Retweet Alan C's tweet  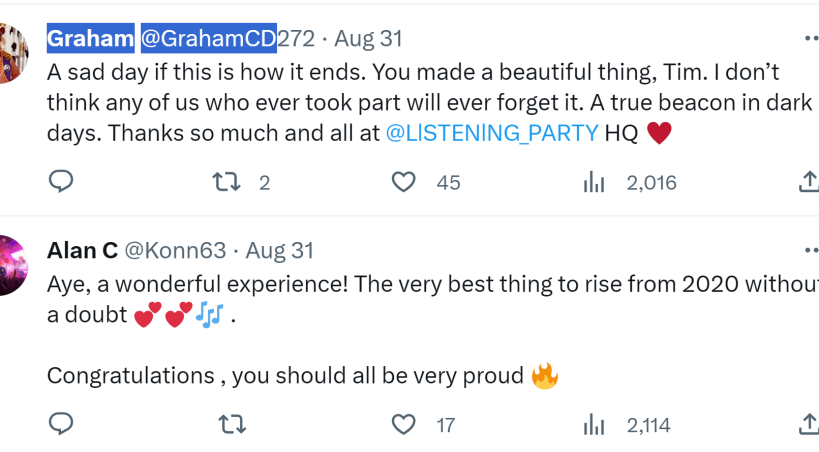232,425
